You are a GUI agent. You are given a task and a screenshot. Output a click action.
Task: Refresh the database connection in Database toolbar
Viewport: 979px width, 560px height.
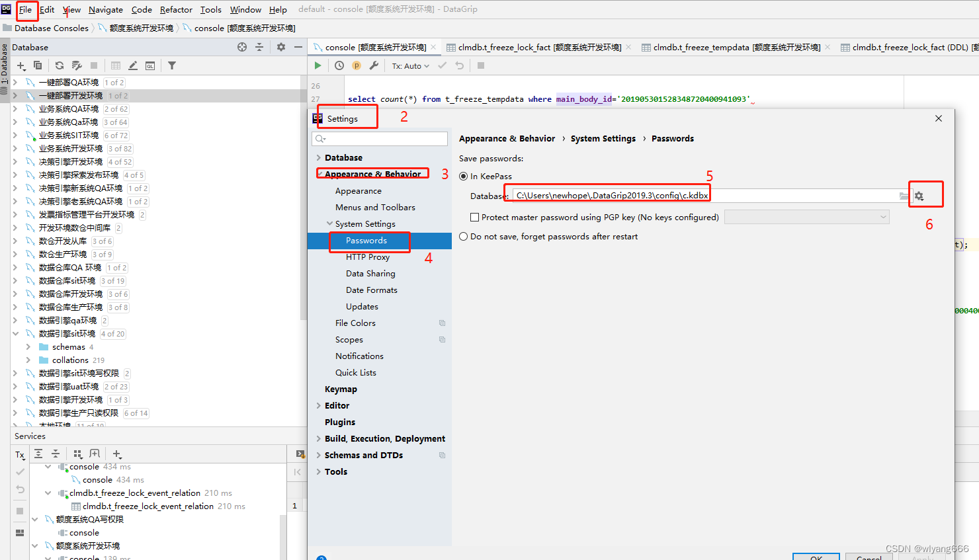59,65
